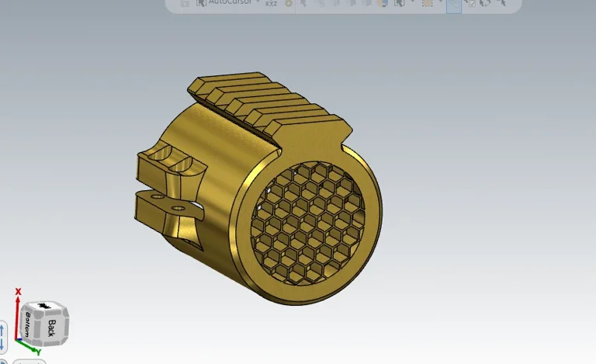Click the curved arrow icon in the selection bar
596x364 pixels.
(485, 3)
